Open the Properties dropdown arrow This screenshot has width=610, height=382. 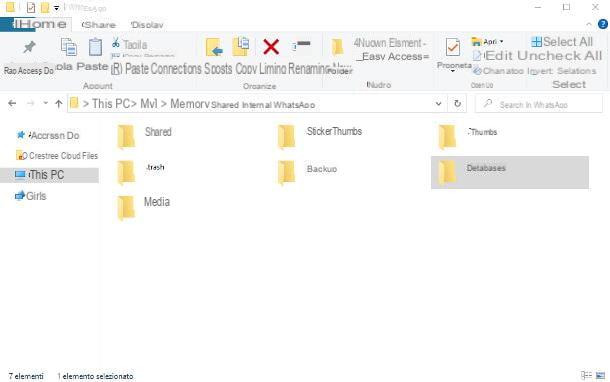452,71
